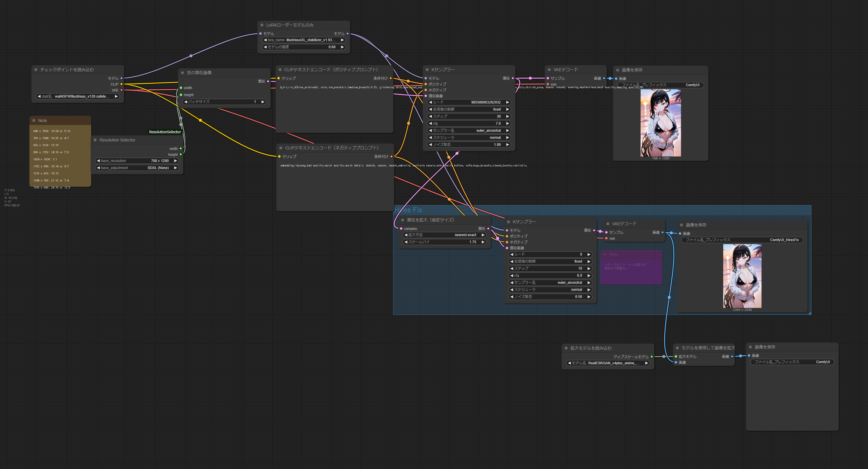Increase the first KSampler's steps with the right arrow
This screenshot has width=868, height=469.
coord(508,116)
